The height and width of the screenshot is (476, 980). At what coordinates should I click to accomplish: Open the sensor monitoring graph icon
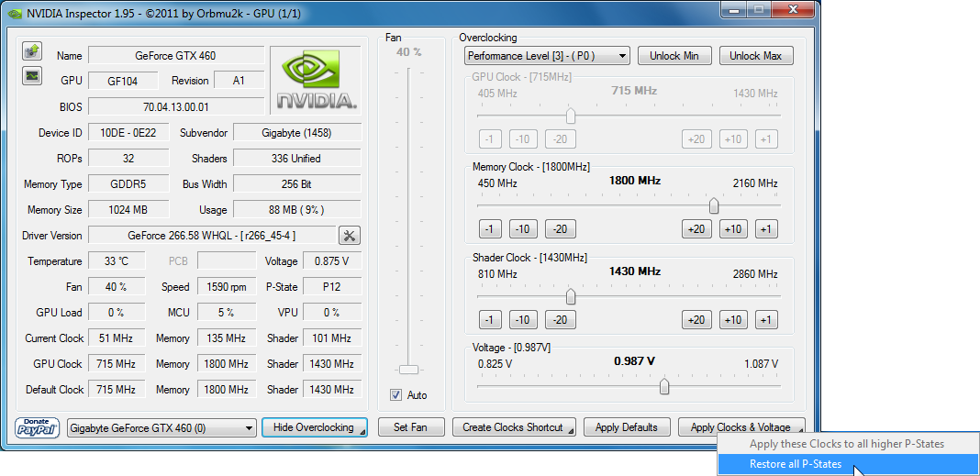coord(31,74)
